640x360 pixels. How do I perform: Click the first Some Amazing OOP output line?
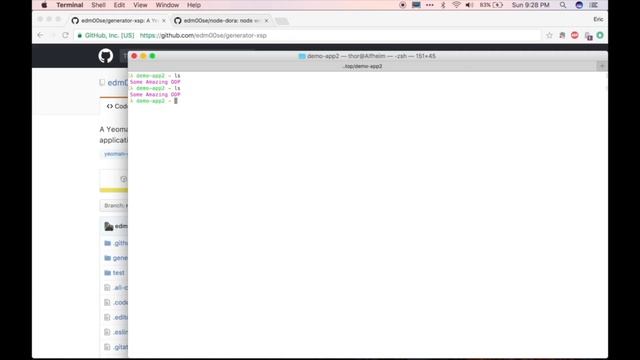[155, 82]
